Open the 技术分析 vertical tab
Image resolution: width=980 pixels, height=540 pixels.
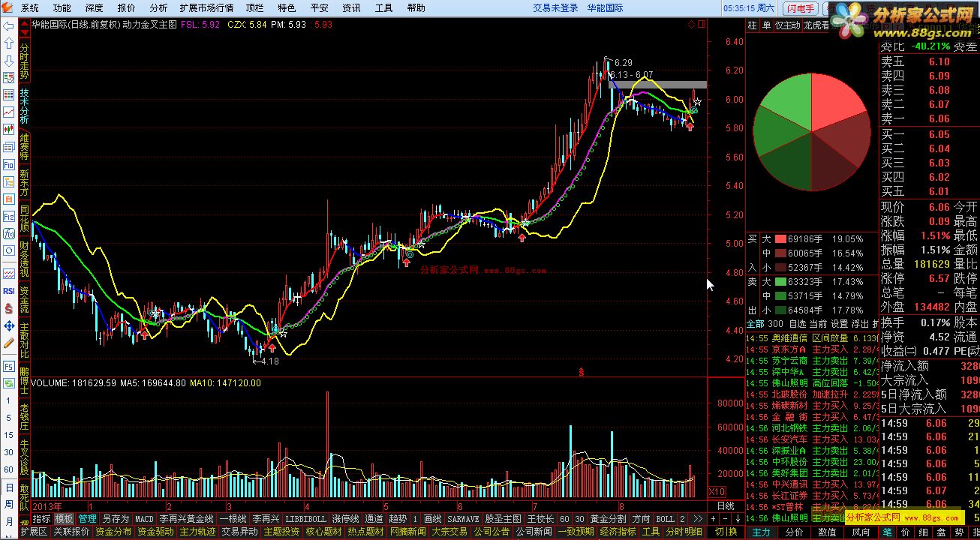[x=24, y=106]
